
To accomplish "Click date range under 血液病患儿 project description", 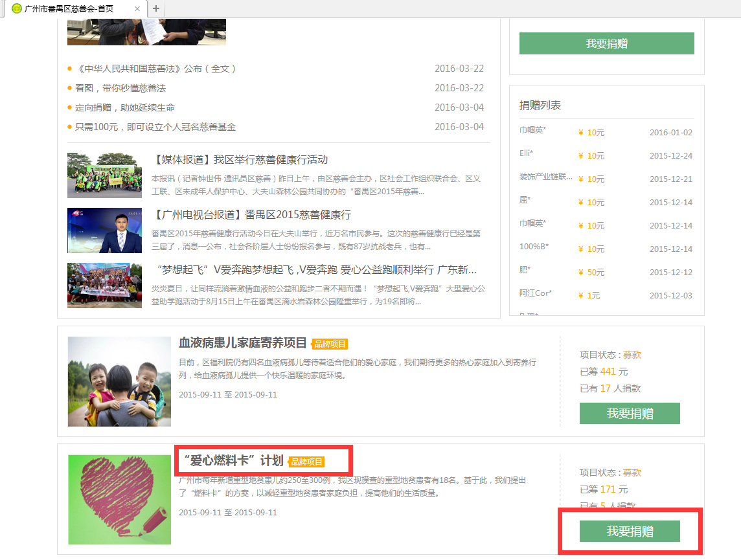I will pos(228,395).
